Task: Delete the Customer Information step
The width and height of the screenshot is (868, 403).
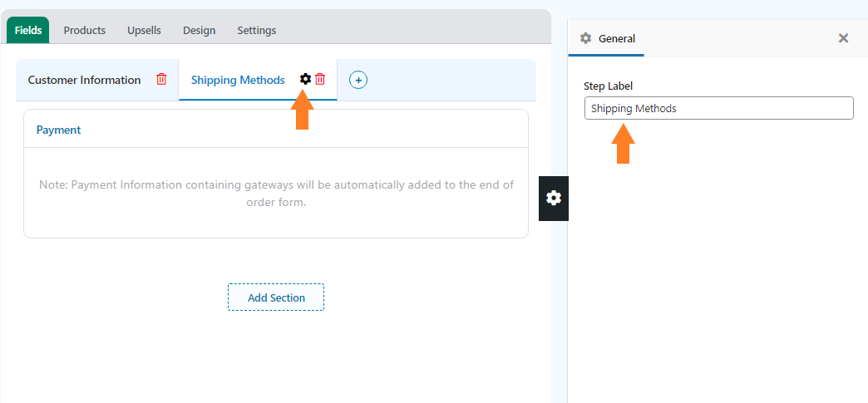Action: [x=161, y=79]
